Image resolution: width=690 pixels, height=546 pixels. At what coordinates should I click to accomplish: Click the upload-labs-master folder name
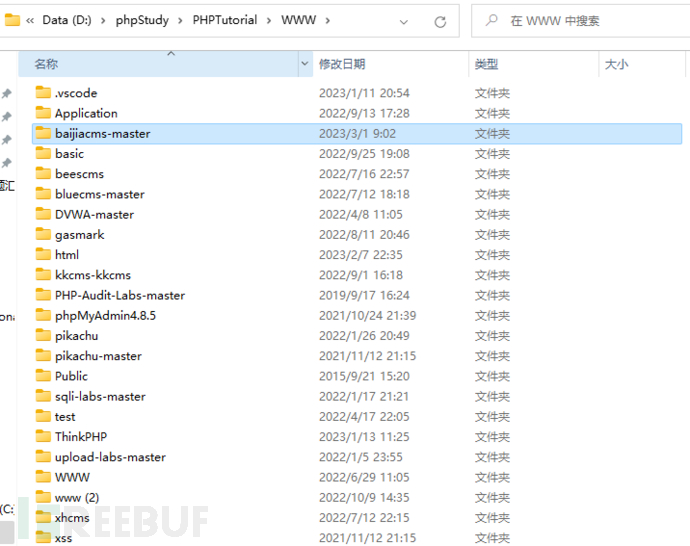point(110,458)
